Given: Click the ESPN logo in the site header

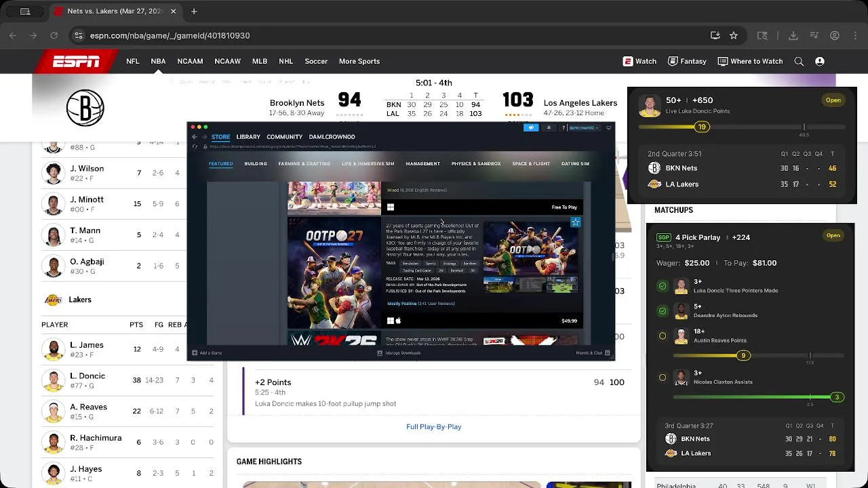Looking at the screenshot, I should click(77, 62).
